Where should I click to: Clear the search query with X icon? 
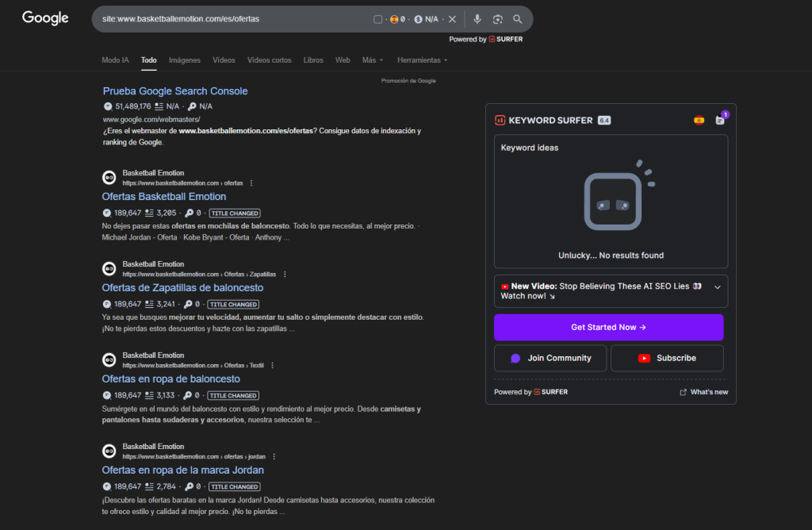(x=452, y=19)
